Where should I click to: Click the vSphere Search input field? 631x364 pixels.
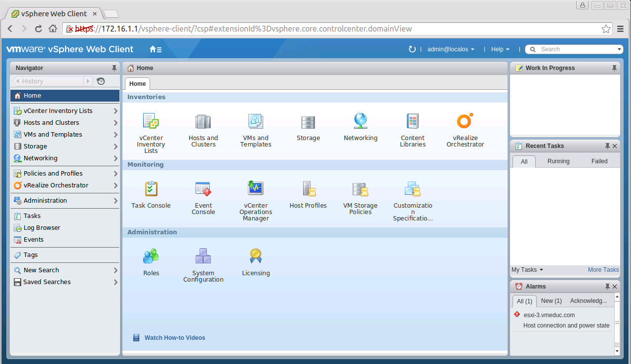tap(575, 49)
